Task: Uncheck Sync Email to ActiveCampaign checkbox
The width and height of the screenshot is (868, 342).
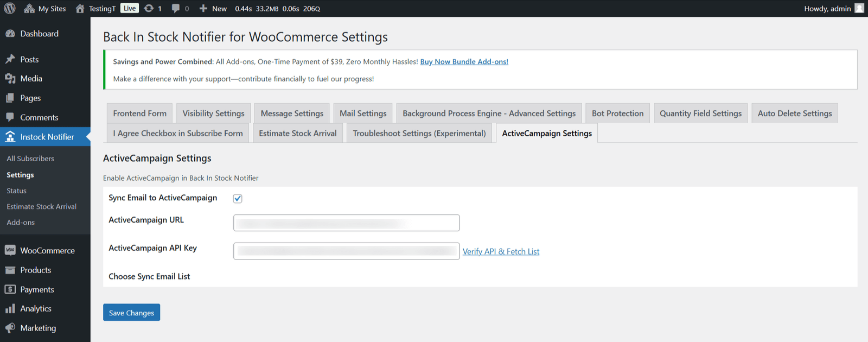Action: coord(238,199)
